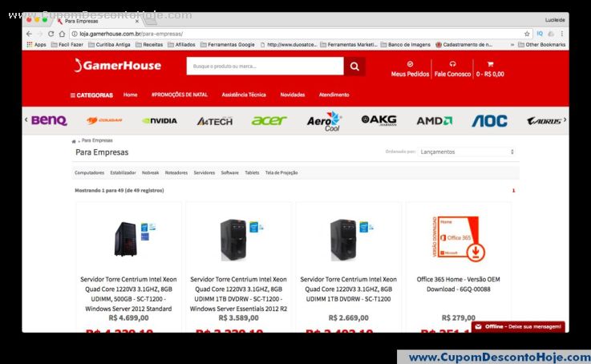Select the Para Empresas browser tab

point(97,21)
